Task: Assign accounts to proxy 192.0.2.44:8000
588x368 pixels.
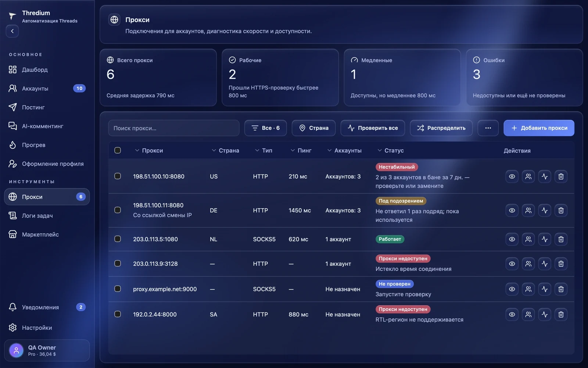Action: coord(528,315)
